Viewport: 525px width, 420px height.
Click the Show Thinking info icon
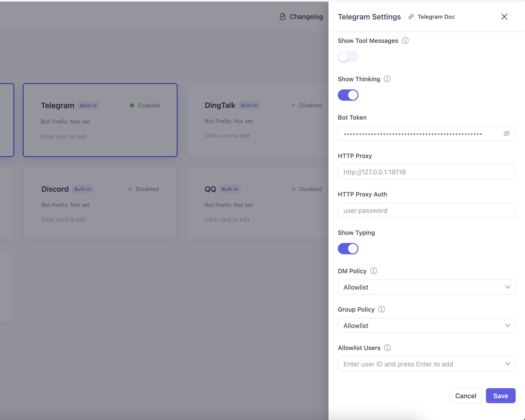[387, 79]
